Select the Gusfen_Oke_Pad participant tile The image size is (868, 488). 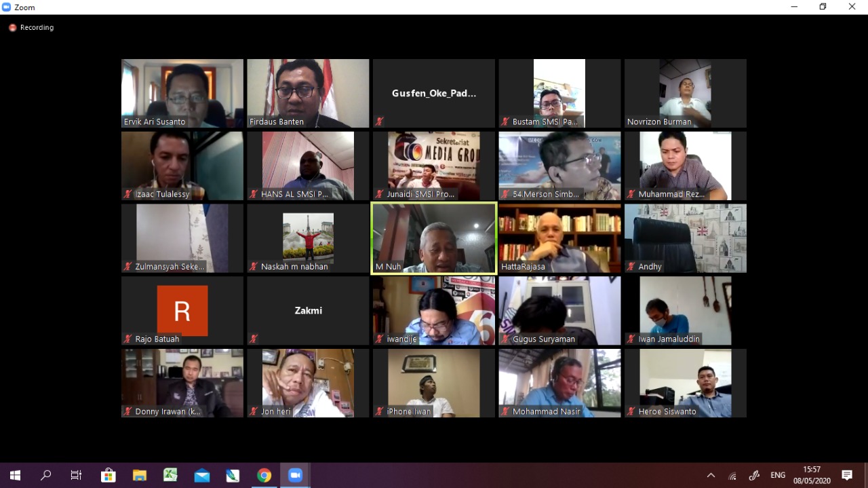click(433, 93)
